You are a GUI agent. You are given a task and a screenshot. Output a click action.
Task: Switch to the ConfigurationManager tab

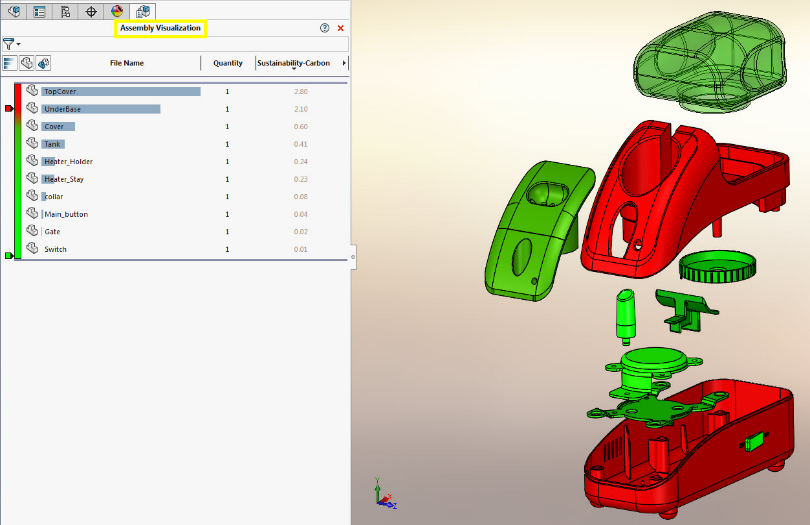65,11
